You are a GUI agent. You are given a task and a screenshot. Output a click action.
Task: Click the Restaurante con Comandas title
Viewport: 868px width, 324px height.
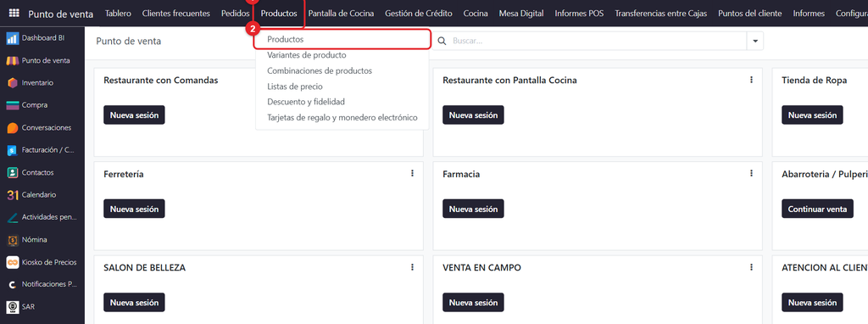tap(160, 81)
